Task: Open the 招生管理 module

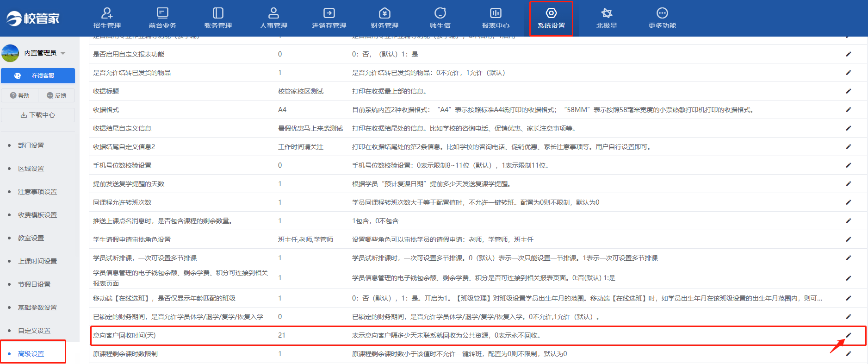Action: point(107,18)
